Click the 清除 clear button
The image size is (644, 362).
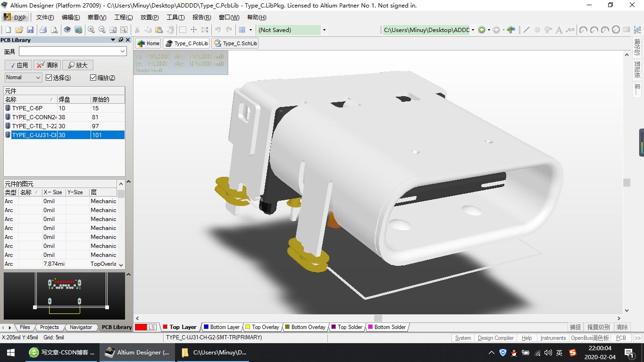pos(47,65)
